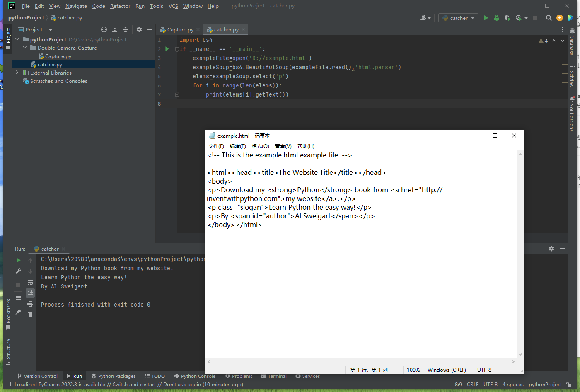Expand the External Libraries node
The width and height of the screenshot is (580, 392).
(x=17, y=73)
